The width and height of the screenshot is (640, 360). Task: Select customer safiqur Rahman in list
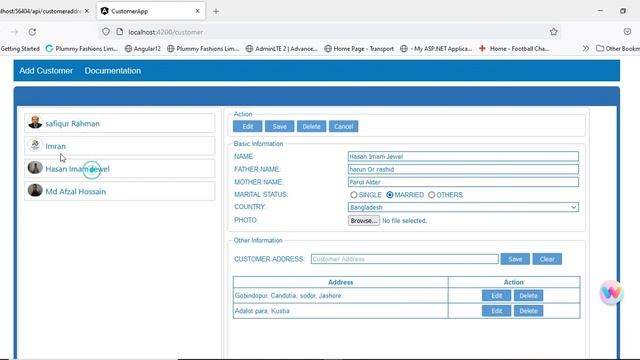(x=120, y=123)
